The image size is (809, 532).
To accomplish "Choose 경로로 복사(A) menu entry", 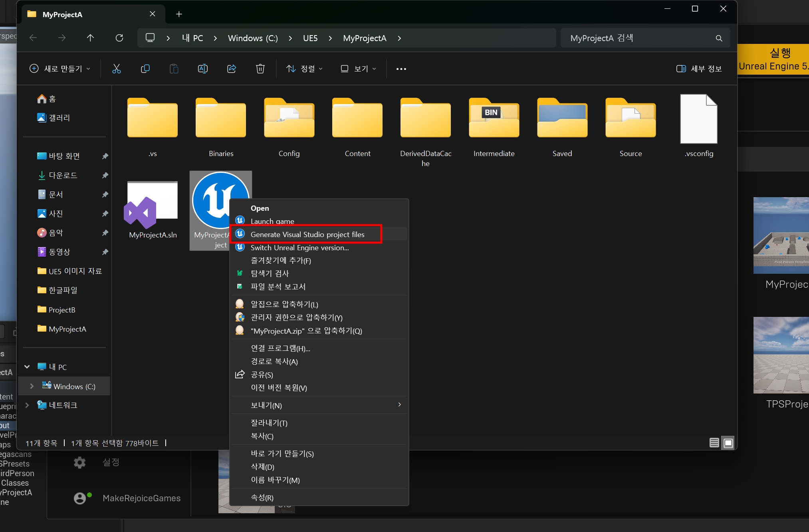I will 319,362.
